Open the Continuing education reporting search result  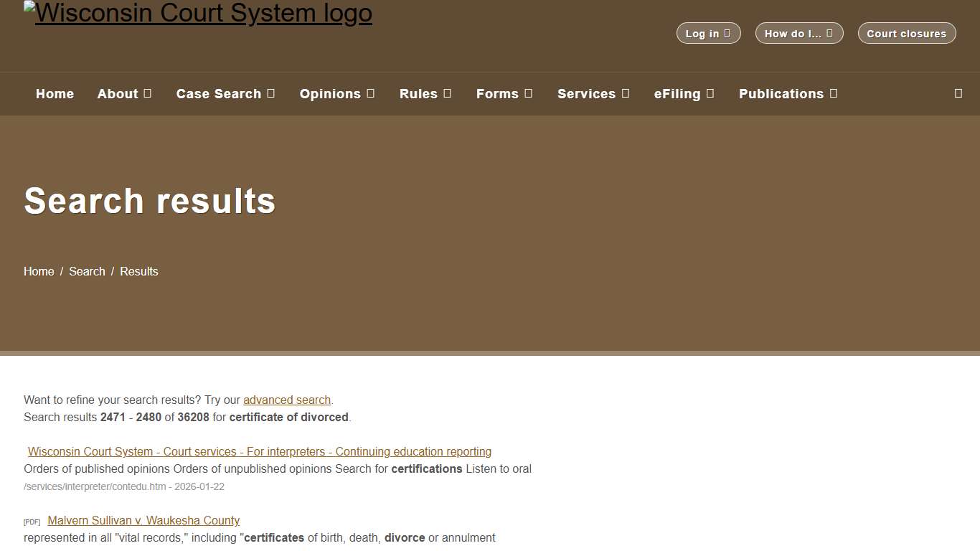point(259,451)
